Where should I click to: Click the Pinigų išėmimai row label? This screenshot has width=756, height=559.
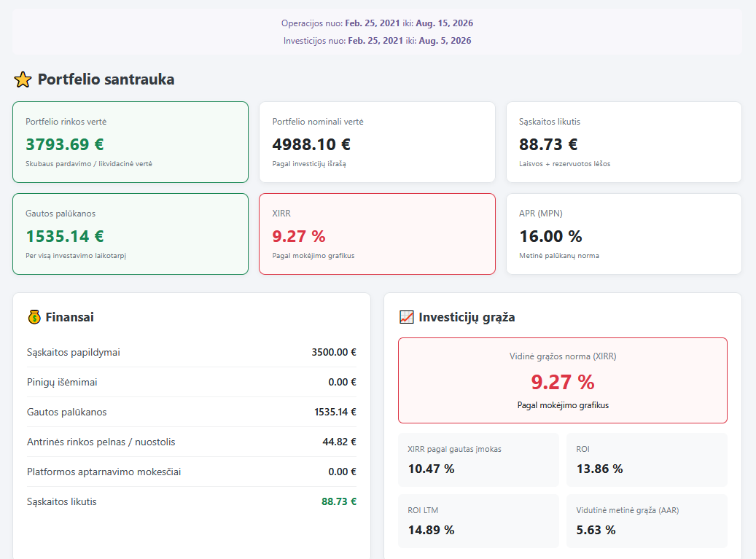coord(62,382)
